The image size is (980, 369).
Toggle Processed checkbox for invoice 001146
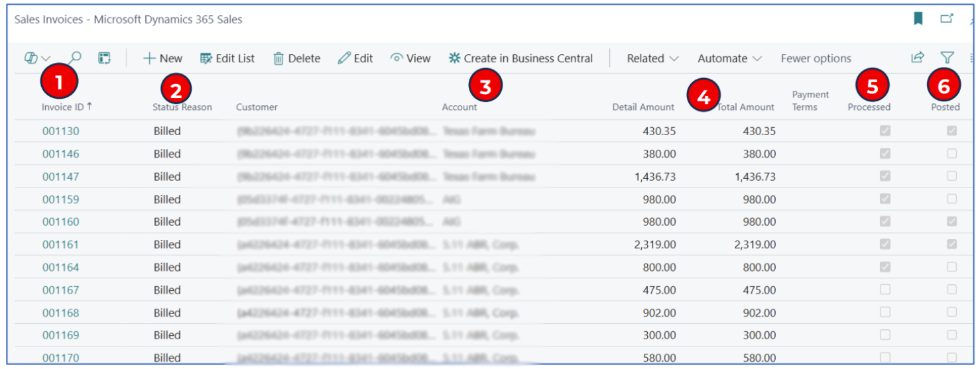(885, 154)
